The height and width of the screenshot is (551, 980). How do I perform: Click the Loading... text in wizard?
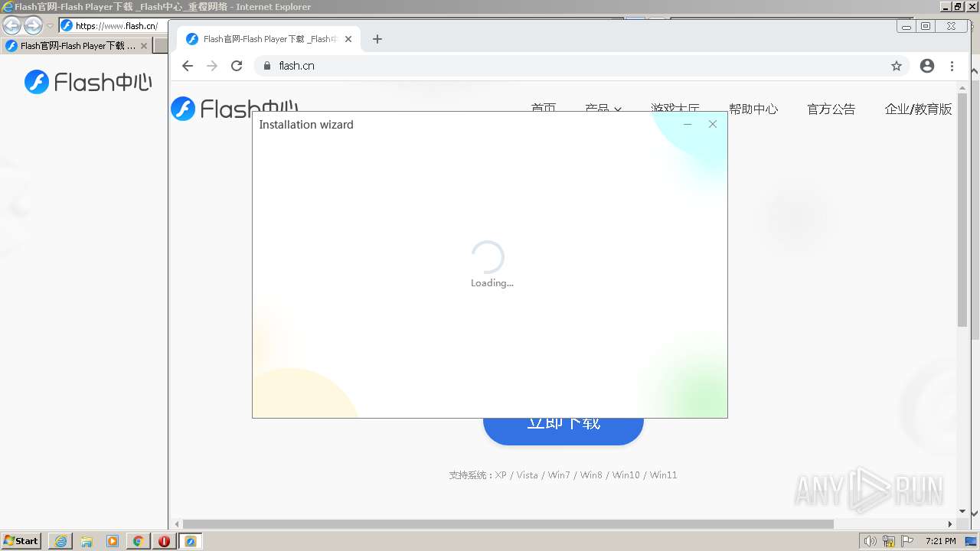pos(492,283)
